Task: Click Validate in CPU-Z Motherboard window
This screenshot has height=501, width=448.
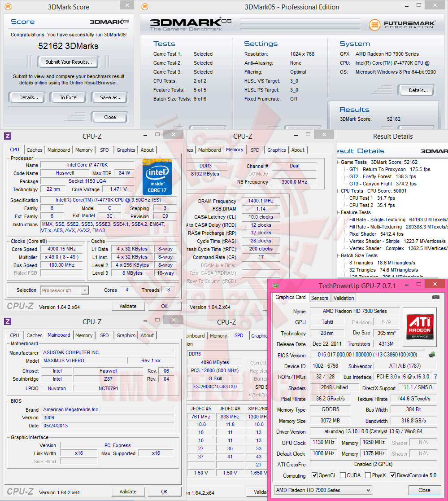Action: (128, 492)
